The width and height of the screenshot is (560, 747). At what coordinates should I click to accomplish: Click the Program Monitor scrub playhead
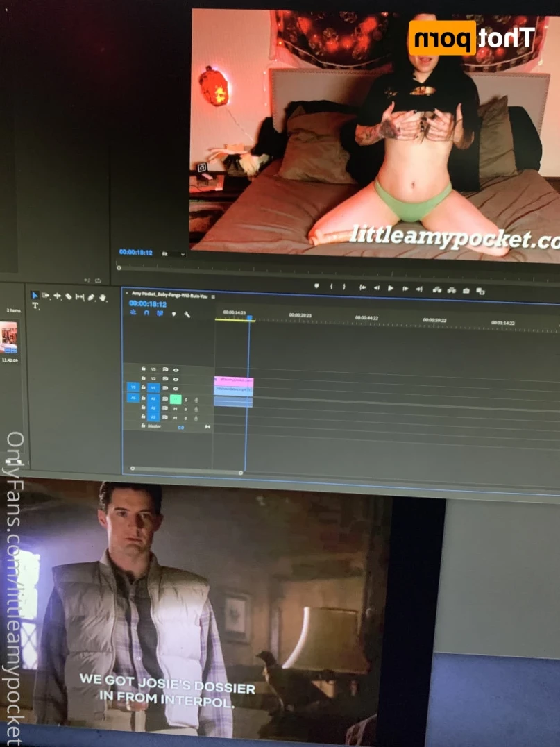point(119,268)
